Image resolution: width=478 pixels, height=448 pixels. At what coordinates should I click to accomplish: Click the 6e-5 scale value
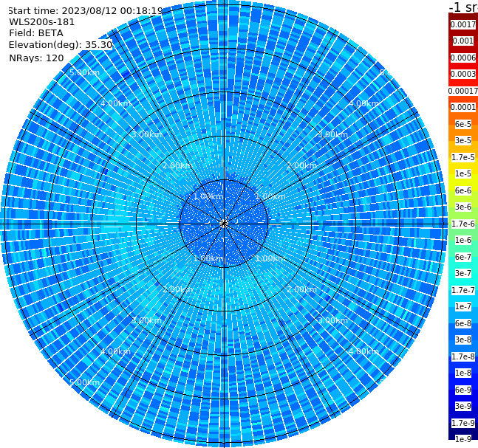(x=463, y=124)
